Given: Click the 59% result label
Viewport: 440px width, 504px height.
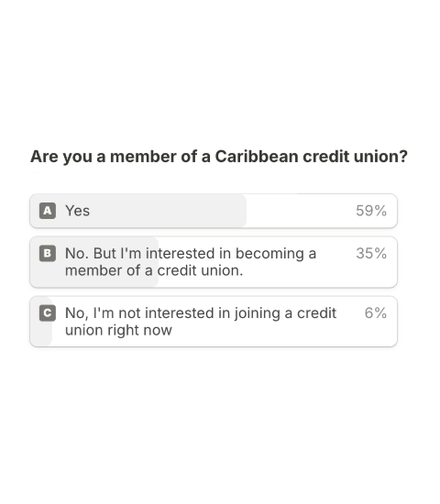Looking at the screenshot, I should pos(371,211).
